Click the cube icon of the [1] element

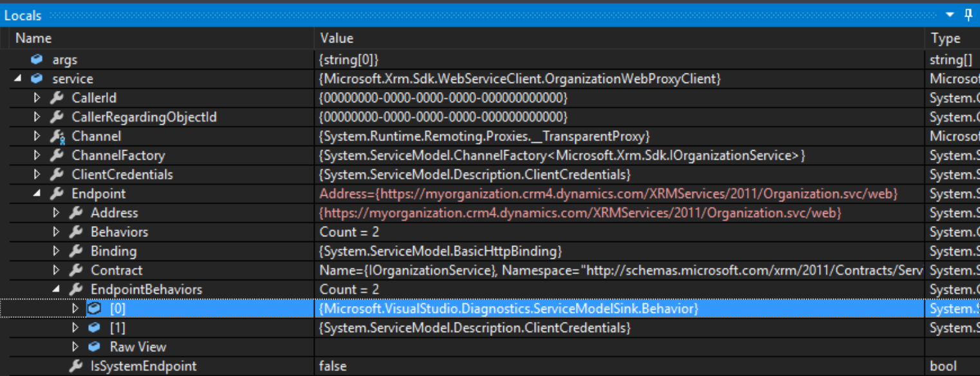click(x=95, y=328)
